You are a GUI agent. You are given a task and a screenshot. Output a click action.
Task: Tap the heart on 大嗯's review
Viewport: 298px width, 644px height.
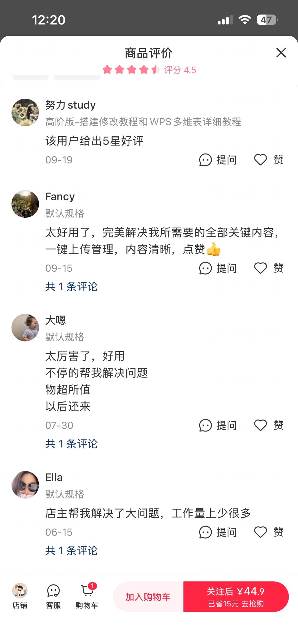pyautogui.click(x=260, y=425)
